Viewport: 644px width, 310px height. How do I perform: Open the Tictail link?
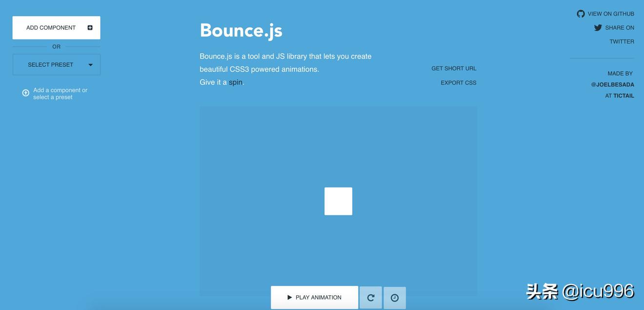(624, 96)
